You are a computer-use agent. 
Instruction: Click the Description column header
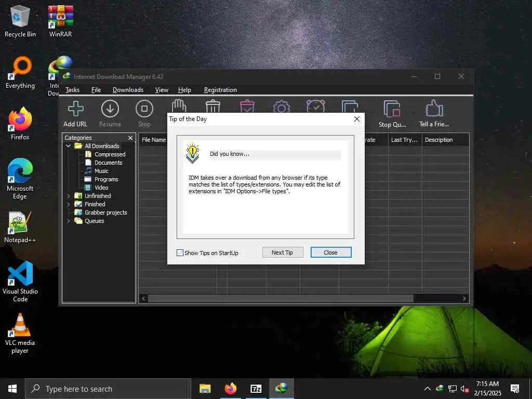tap(445, 140)
